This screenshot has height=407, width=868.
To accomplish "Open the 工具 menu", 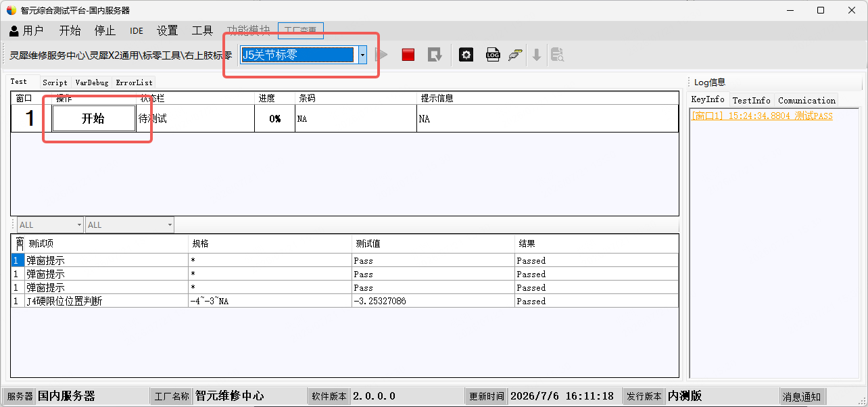I will tap(202, 30).
